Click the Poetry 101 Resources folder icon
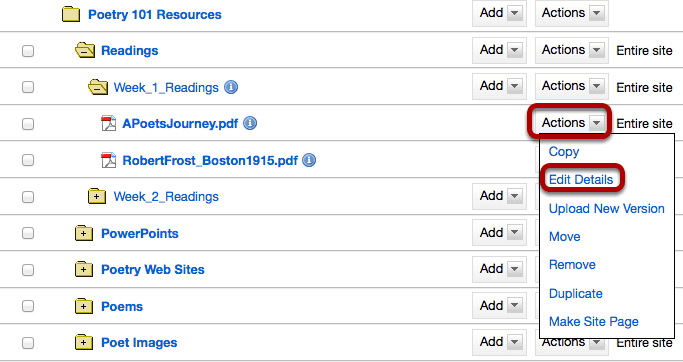The height and width of the screenshot is (362, 683). point(71,14)
